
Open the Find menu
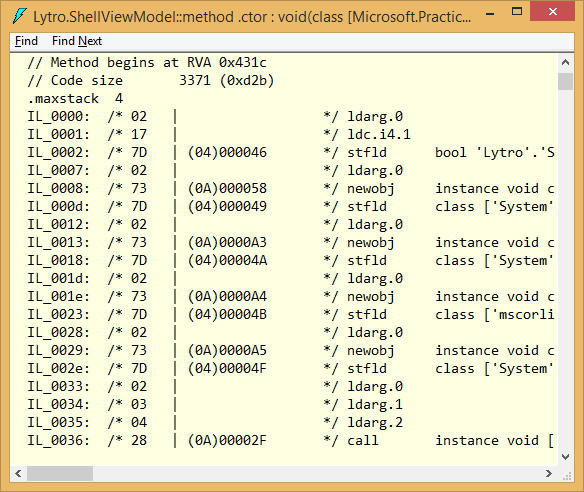[26, 41]
